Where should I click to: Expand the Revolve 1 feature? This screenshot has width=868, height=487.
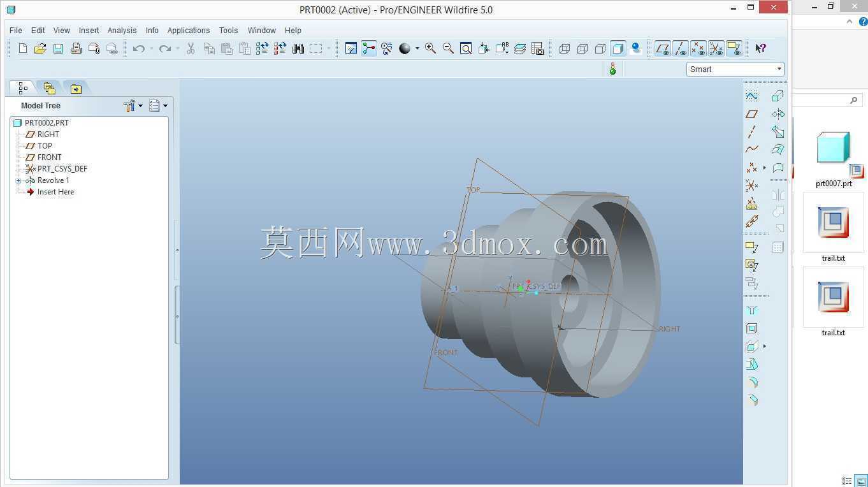(x=18, y=180)
